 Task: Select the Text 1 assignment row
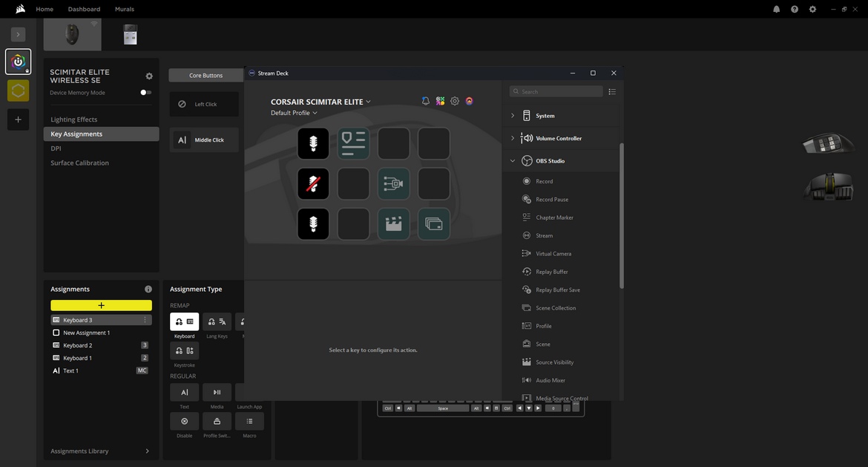coord(102,370)
